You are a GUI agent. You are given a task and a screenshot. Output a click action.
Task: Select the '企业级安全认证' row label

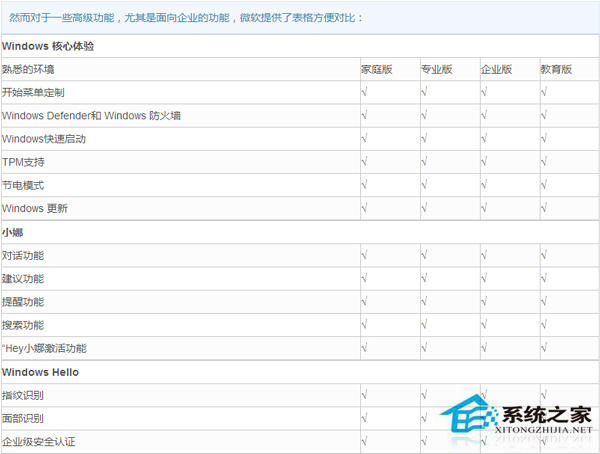pos(38,442)
